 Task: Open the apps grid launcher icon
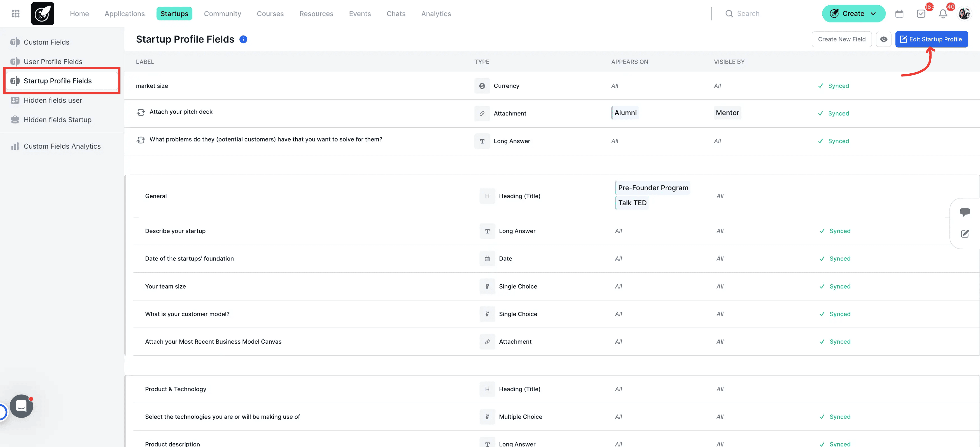(16, 14)
